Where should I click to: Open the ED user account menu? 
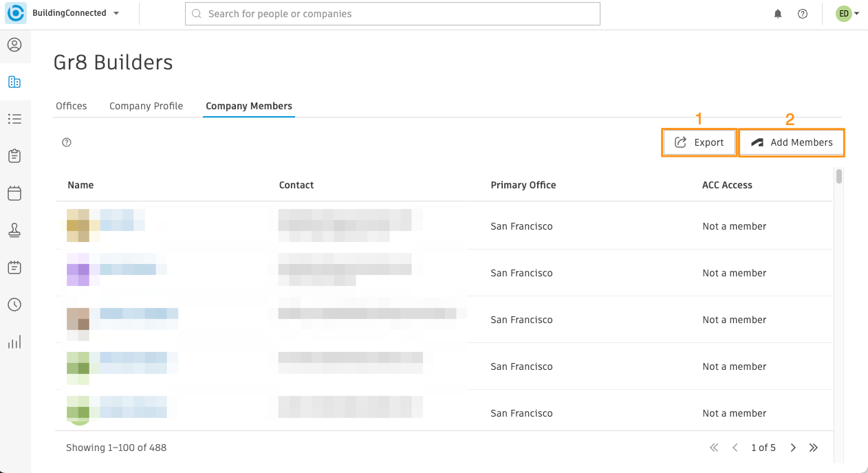coord(847,14)
